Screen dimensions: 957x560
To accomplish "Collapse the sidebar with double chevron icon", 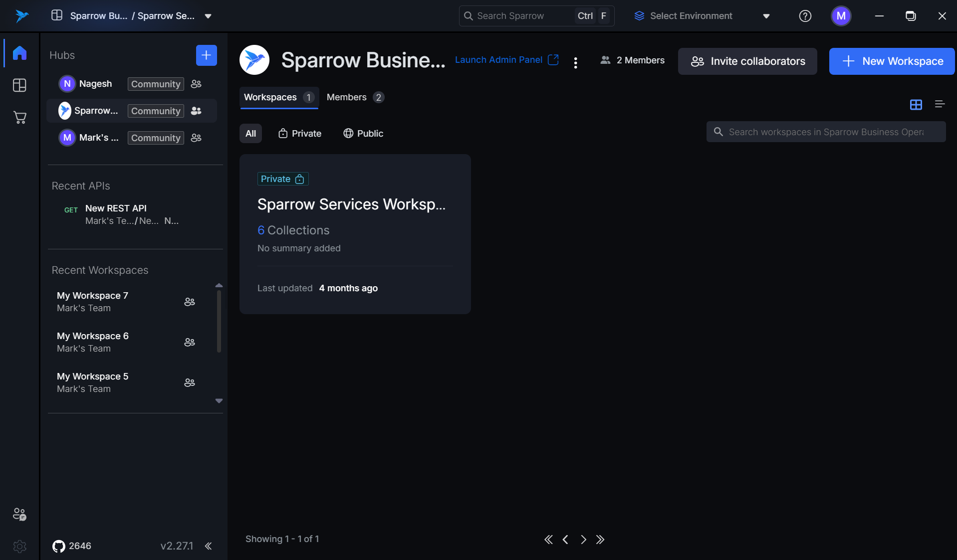I will point(209,546).
